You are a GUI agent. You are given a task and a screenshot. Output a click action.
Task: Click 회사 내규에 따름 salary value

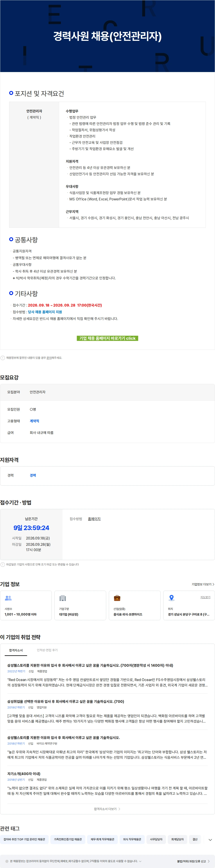[x=41, y=433]
